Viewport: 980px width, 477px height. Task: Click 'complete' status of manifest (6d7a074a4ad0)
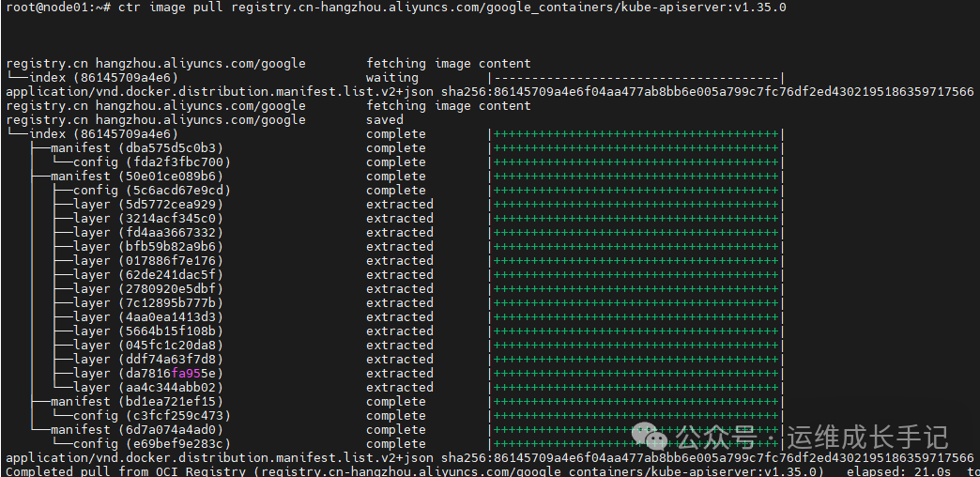point(395,429)
